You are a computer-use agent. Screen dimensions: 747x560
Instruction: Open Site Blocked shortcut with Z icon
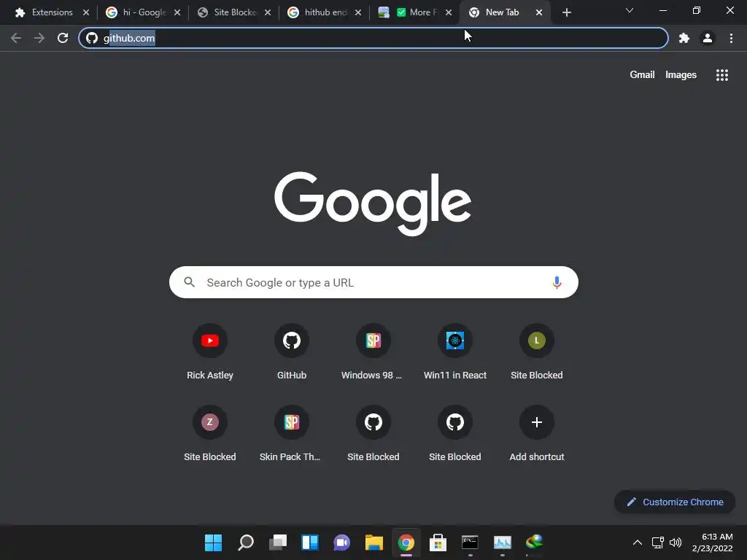[209, 433]
